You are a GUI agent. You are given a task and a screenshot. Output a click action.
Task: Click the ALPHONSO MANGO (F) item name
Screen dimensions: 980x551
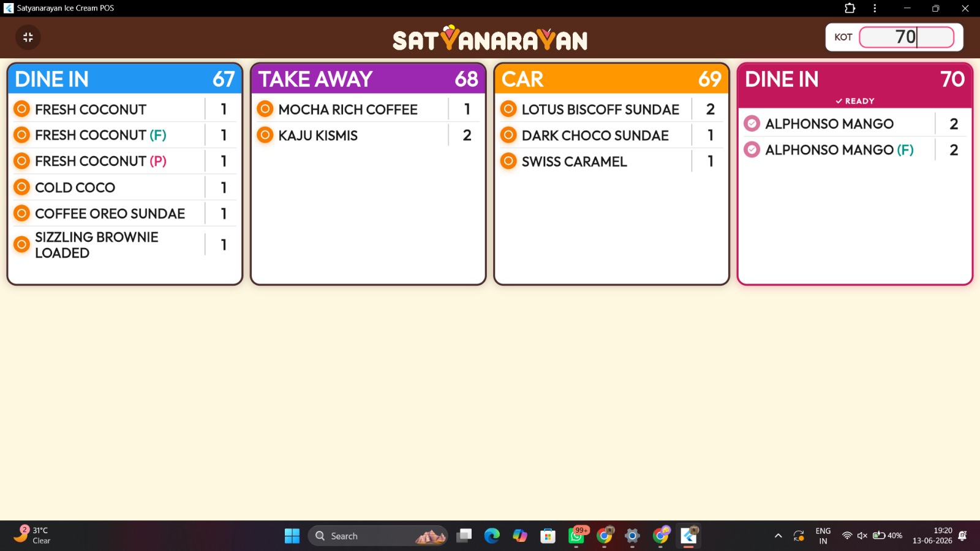point(839,149)
